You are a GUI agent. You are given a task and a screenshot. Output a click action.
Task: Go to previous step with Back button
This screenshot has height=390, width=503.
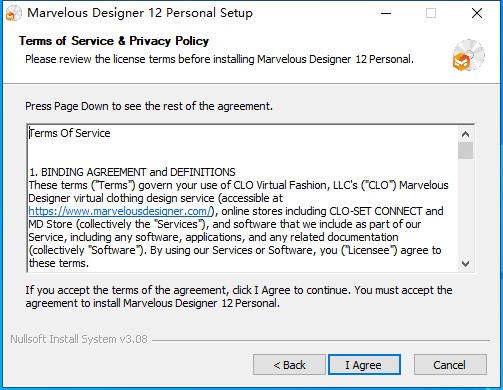point(289,365)
